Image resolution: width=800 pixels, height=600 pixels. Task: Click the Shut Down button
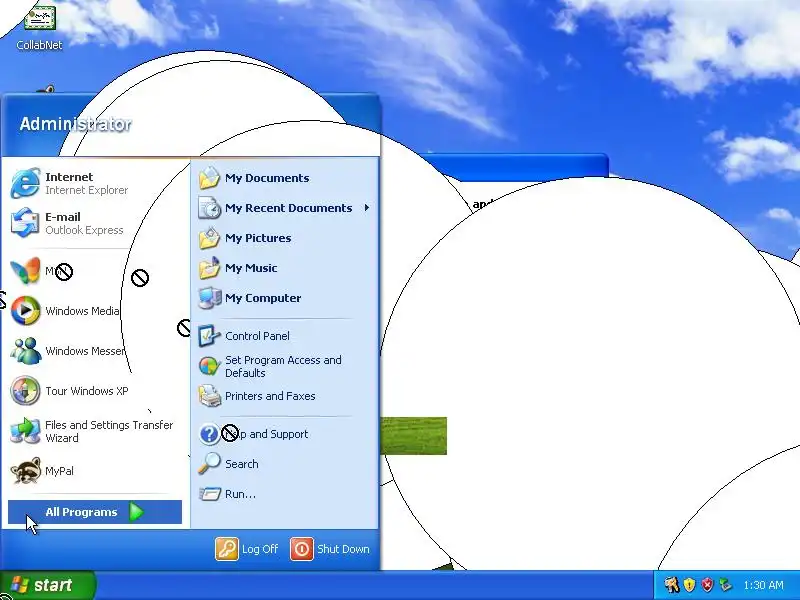(x=330, y=549)
